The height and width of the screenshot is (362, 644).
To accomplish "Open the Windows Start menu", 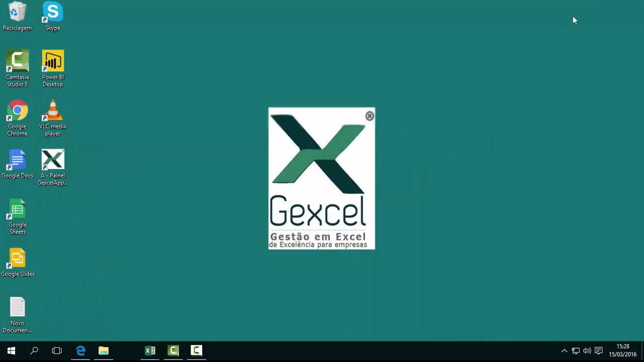I will (11, 351).
